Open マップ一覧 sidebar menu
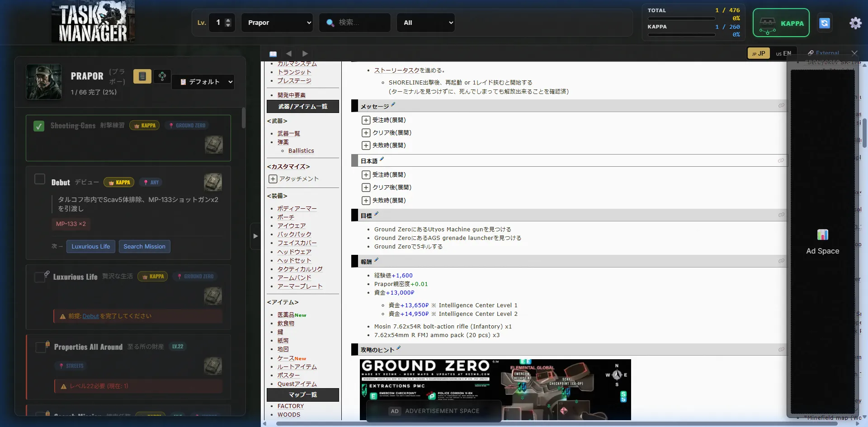Viewport: 868px width, 427px height. 303,395
